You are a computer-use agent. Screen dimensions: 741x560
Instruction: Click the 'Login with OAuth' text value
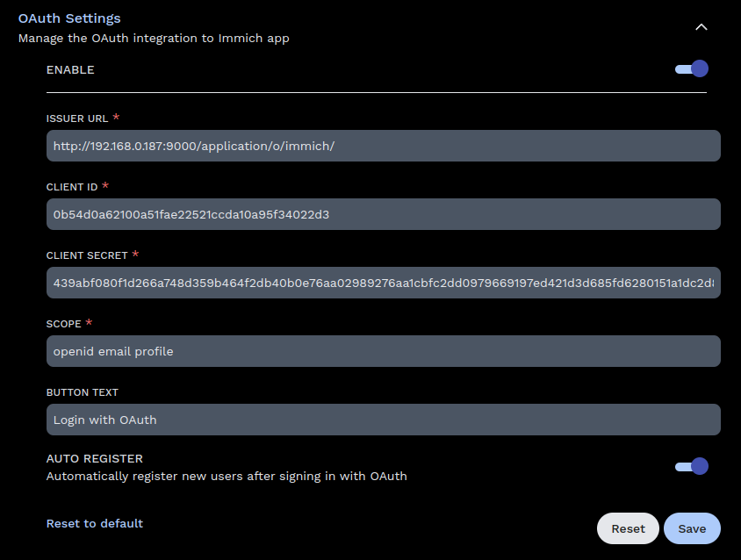(105, 420)
